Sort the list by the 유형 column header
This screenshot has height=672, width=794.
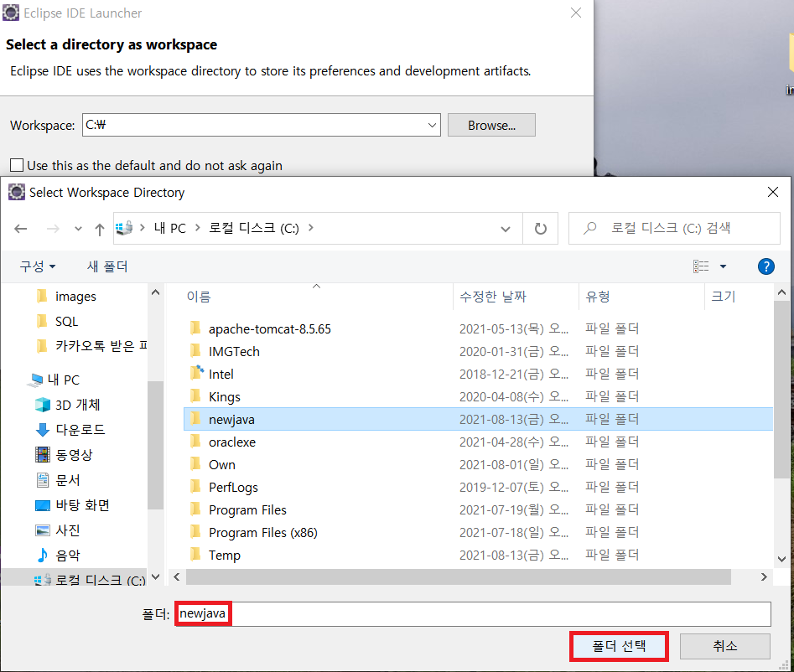tap(598, 297)
